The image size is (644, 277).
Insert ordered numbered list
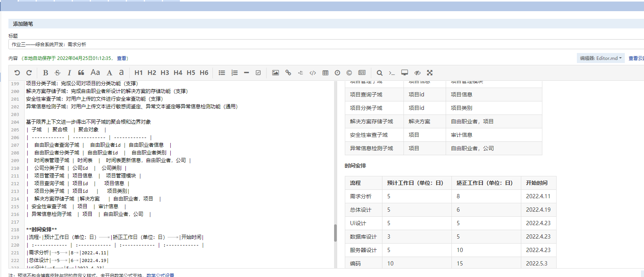(x=234, y=73)
